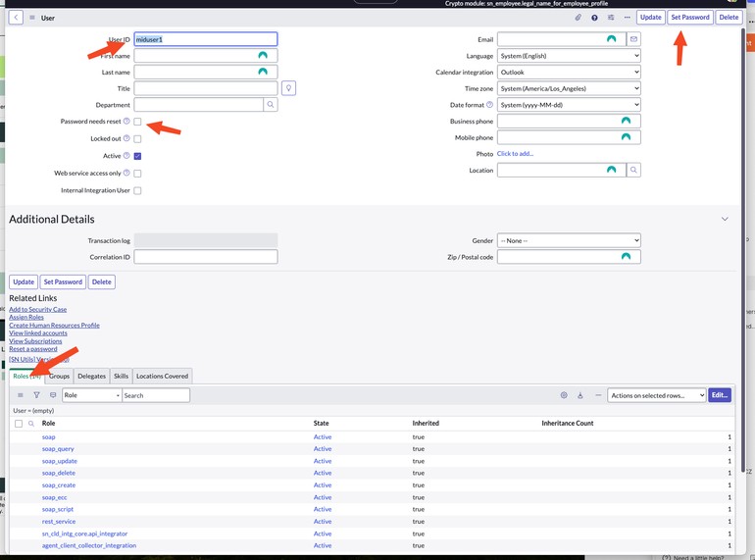Switch to the Roles tab
Image resolution: width=755 pixels, height=560 pixels.
27,376
